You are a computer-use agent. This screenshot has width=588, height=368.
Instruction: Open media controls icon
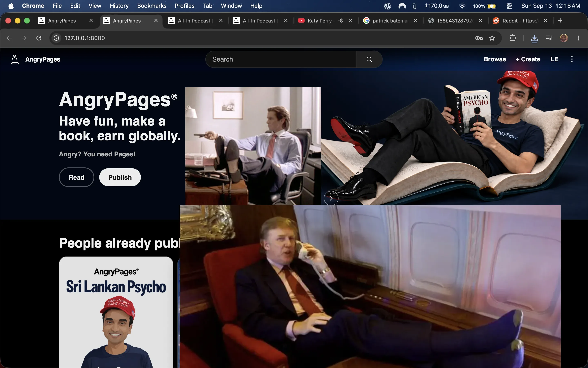pos(549,38)
